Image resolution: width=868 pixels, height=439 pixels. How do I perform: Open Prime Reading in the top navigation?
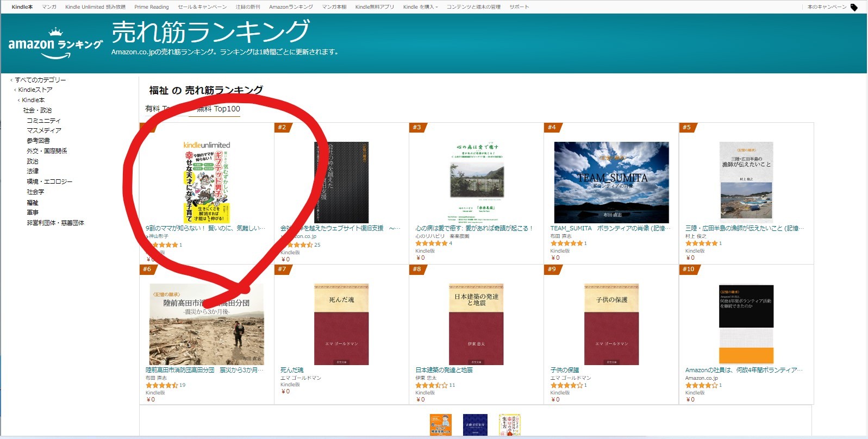coord(152,7)
